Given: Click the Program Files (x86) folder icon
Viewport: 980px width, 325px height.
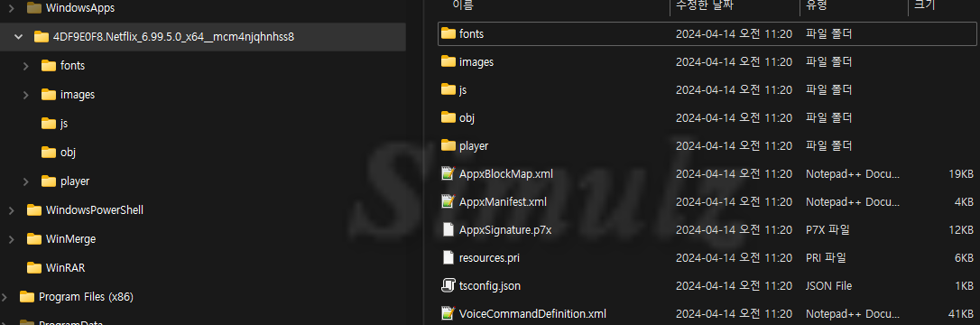Looking at the screenshot, I should pyautogui.click(x=27, y=296).
